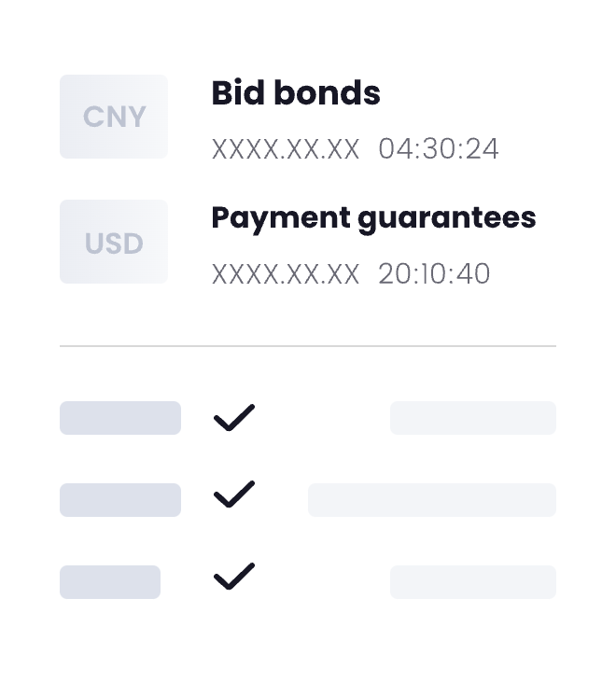616x696 pixels.
Task: Click the second row's dark label placeholder
Action: pyautogui.click(x=120, y=500)
